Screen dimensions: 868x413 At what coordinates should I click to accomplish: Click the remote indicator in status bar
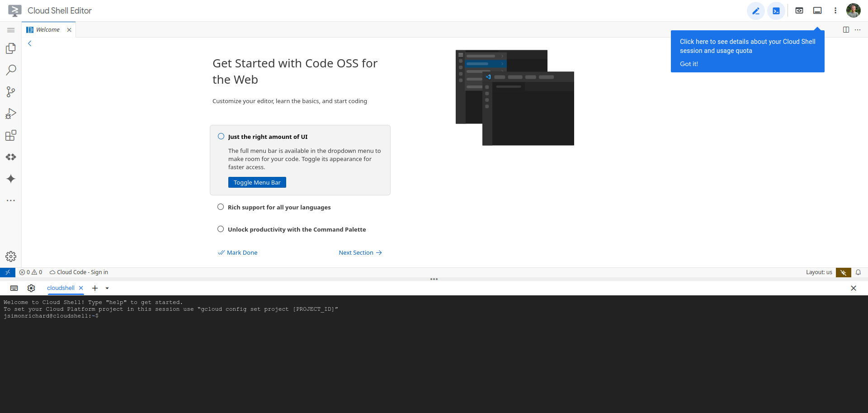pyautogui.click(x=8, y=272)
